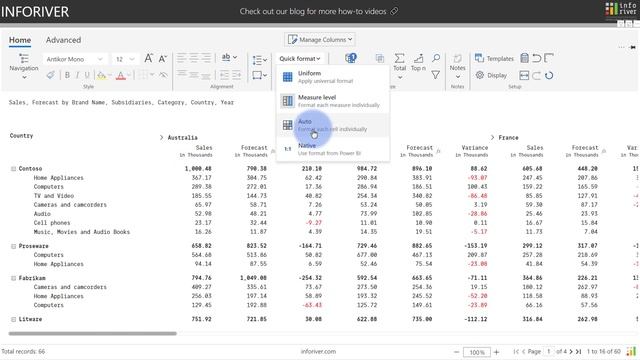The image size is (640, 360).
Task: Click the format painter icon
Action: pyautogui.click(x=51, y=75)
